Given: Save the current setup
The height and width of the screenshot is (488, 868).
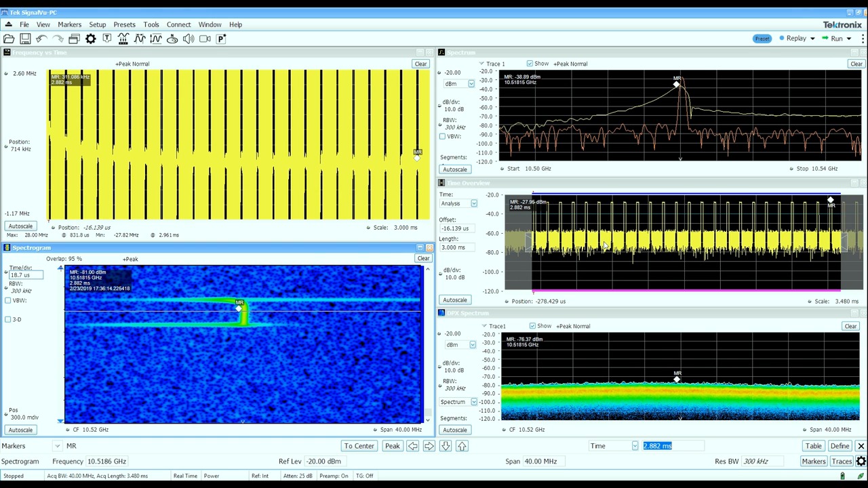Looking at the screenshot, I should (x=25, y=39).
